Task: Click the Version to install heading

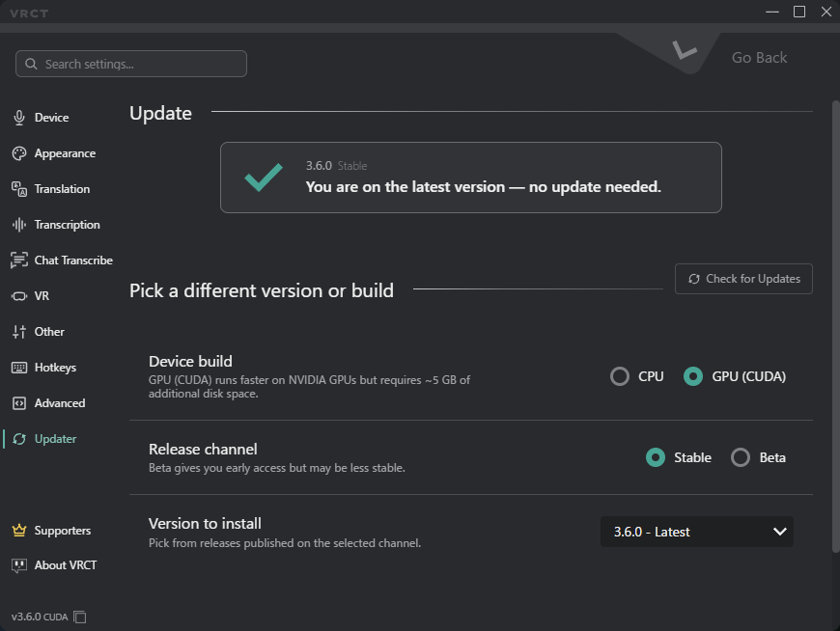Action: tap(206, 524)
